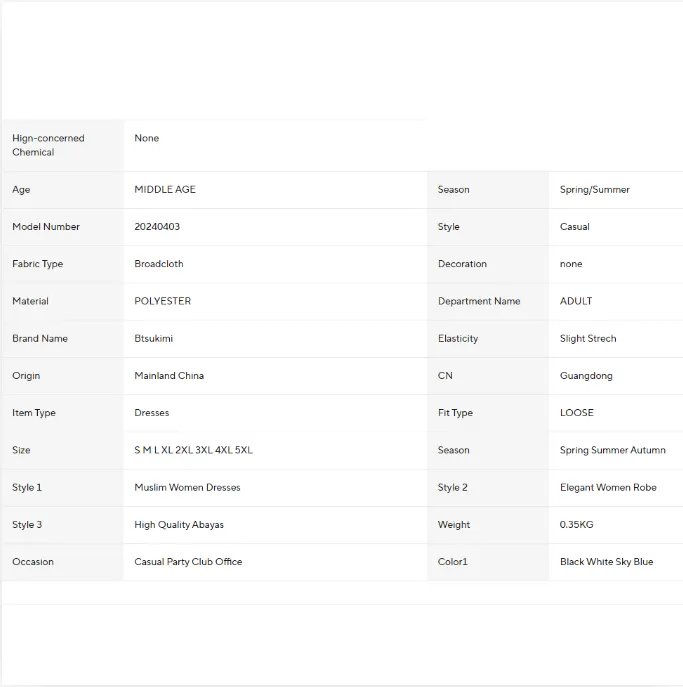
Task: Click the Elegant Women Robe value
Action: click(608, 488)
